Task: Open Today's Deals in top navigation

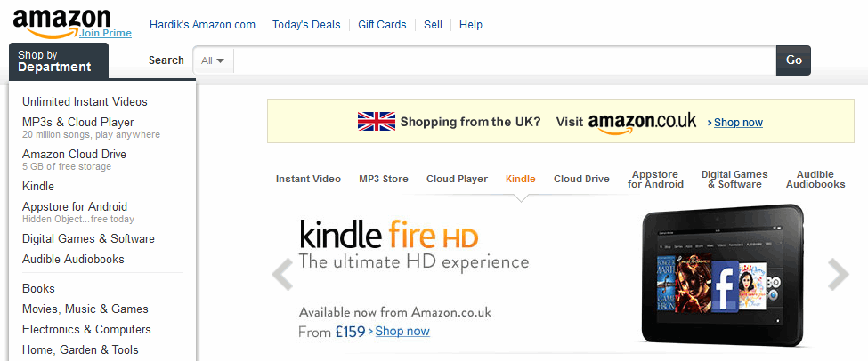Action: point(306,25)
